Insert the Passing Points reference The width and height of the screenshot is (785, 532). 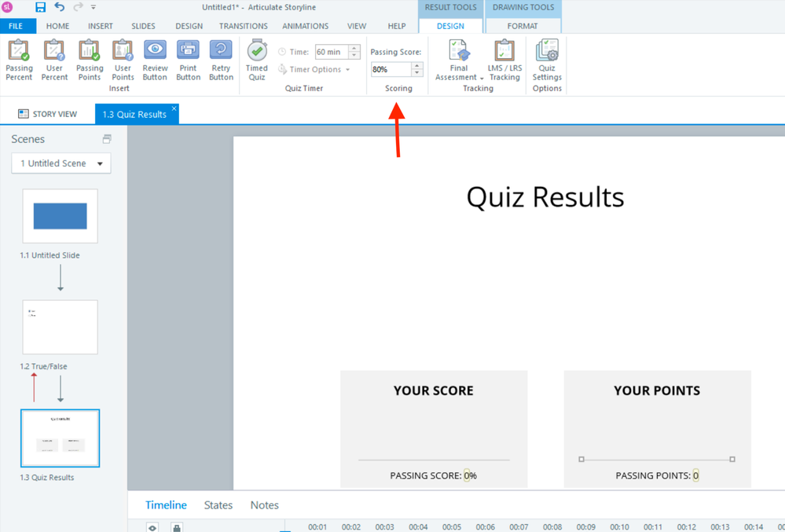[x=90, y=60]
